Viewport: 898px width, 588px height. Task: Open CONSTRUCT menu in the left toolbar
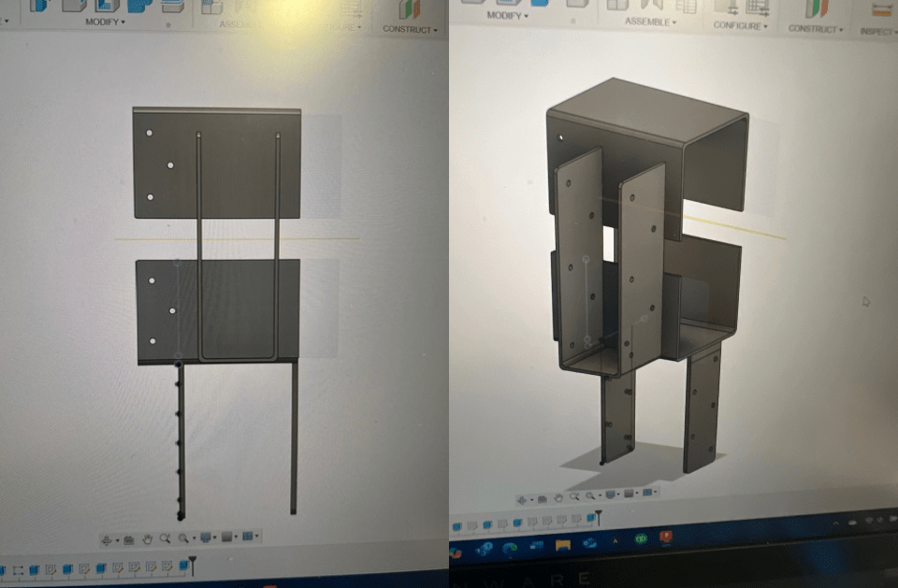coord(409,30)
